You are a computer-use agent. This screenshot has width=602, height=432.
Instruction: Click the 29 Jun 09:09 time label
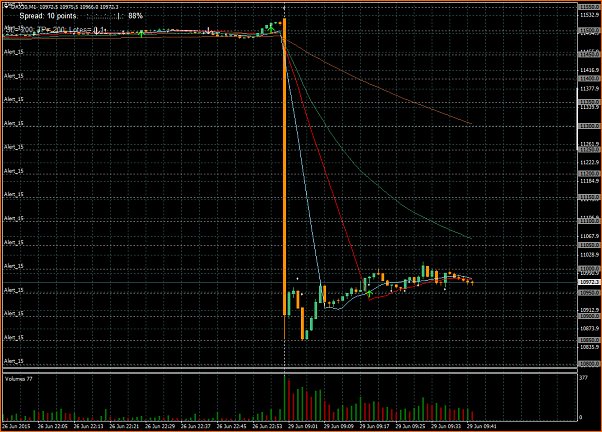339,426
